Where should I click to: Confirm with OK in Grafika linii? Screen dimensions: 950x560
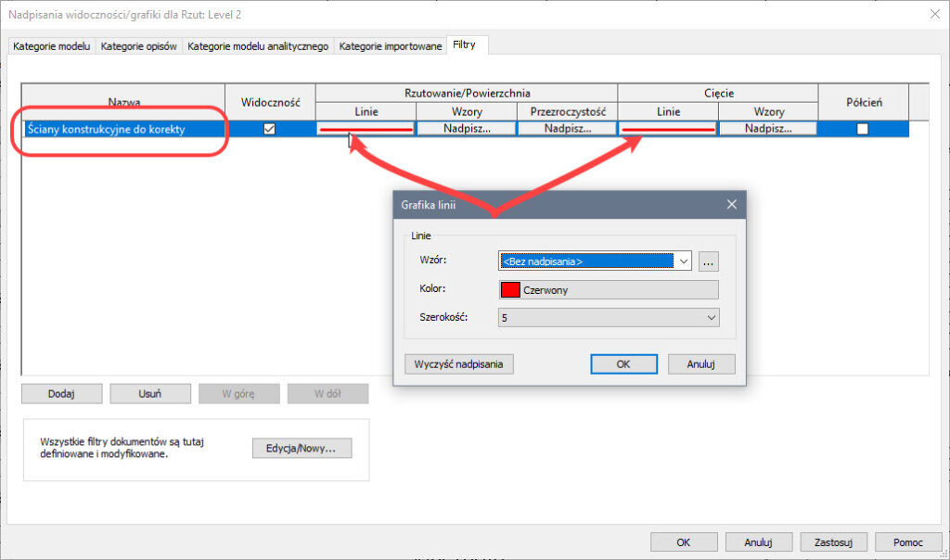pos(623,364)
